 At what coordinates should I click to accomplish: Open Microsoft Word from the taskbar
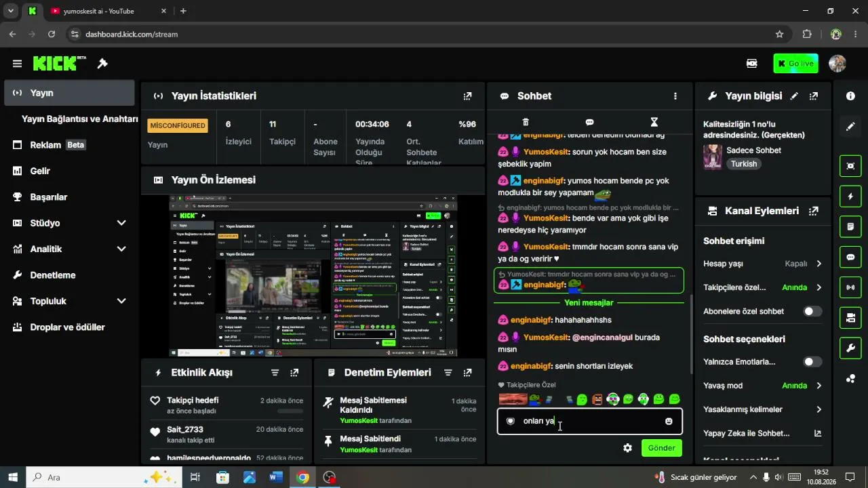coord(275,477)
